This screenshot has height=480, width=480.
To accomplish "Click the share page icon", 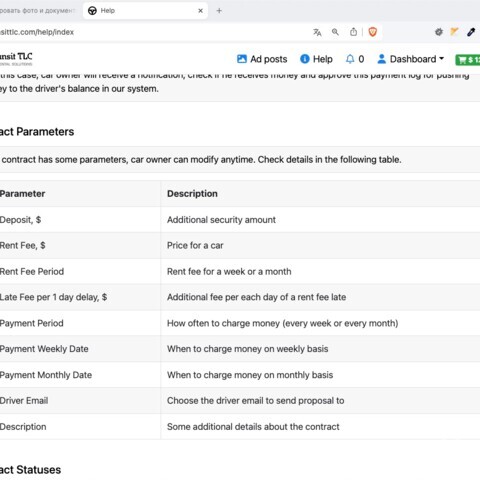I will pyautogui.click(x=353, y=32).
